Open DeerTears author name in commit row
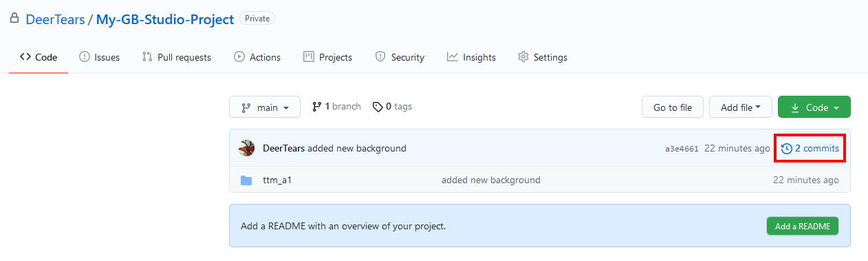Screen dimensions: 868x261 coord(284,148)
